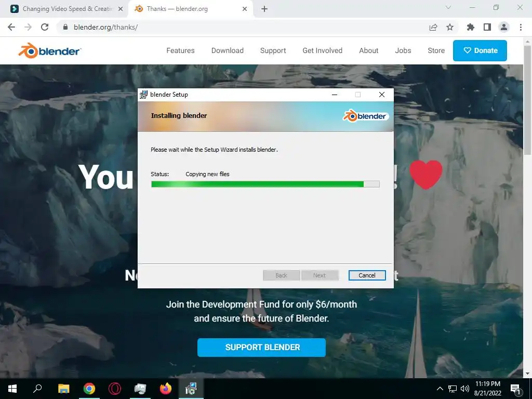532x399 pixels.
Task: Open the Features menu item
Action: pos(180,50)
